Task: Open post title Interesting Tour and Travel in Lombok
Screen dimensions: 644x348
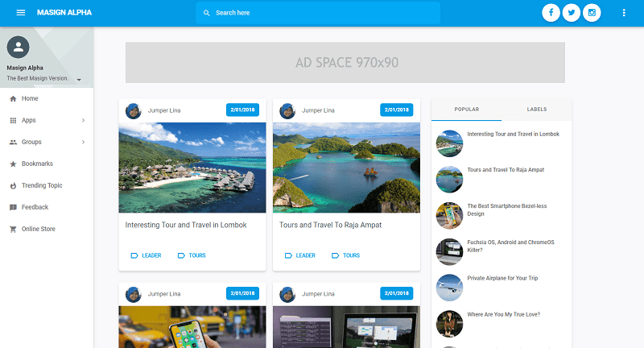Action: click(186, 225)
